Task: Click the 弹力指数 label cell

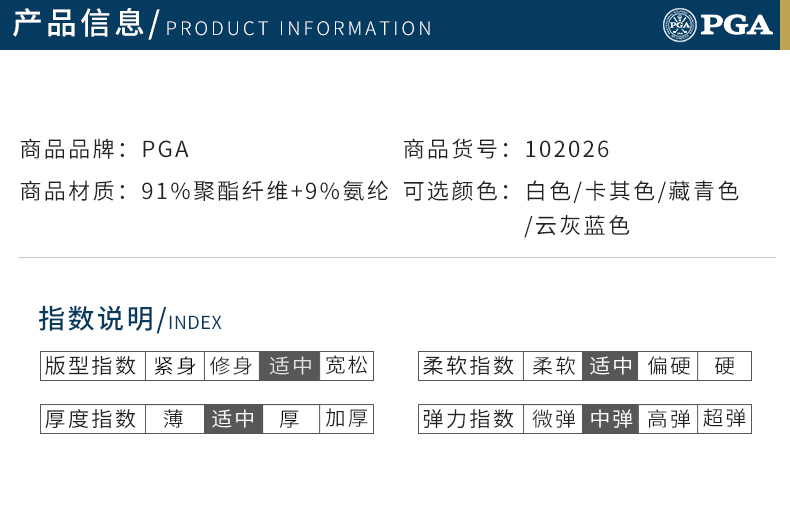Action: (471, 419)
